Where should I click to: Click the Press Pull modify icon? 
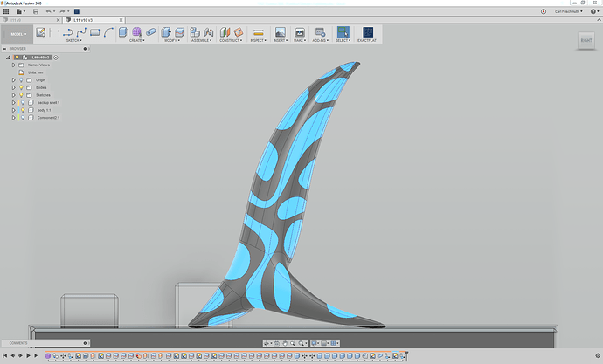pos(166,32)
